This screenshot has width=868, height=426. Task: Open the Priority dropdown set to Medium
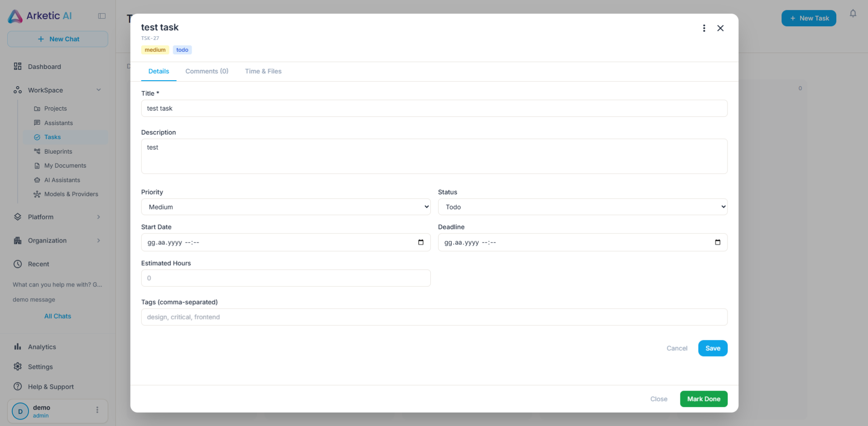coord(286,207)
